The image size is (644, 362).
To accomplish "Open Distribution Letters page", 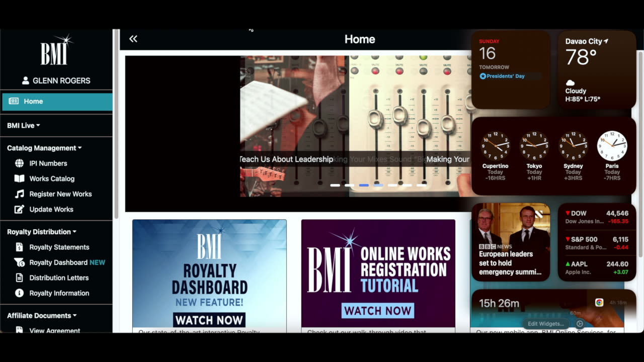I will [x=59, y=278].
